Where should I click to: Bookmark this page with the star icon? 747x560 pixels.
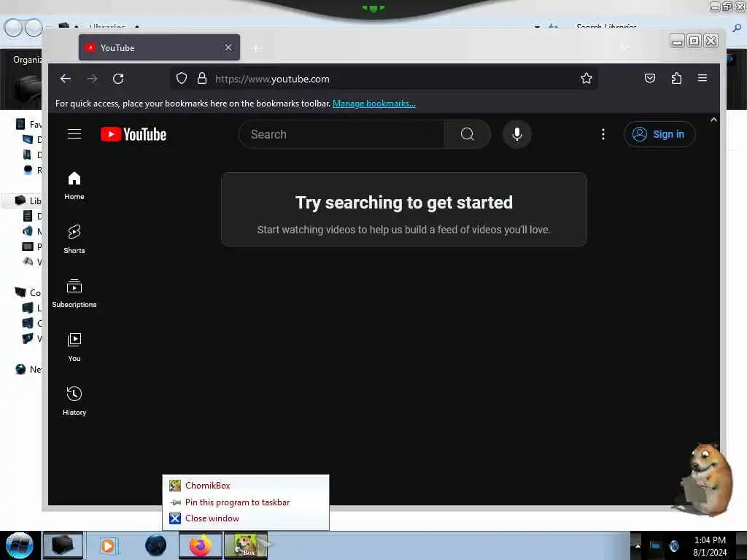587,79
